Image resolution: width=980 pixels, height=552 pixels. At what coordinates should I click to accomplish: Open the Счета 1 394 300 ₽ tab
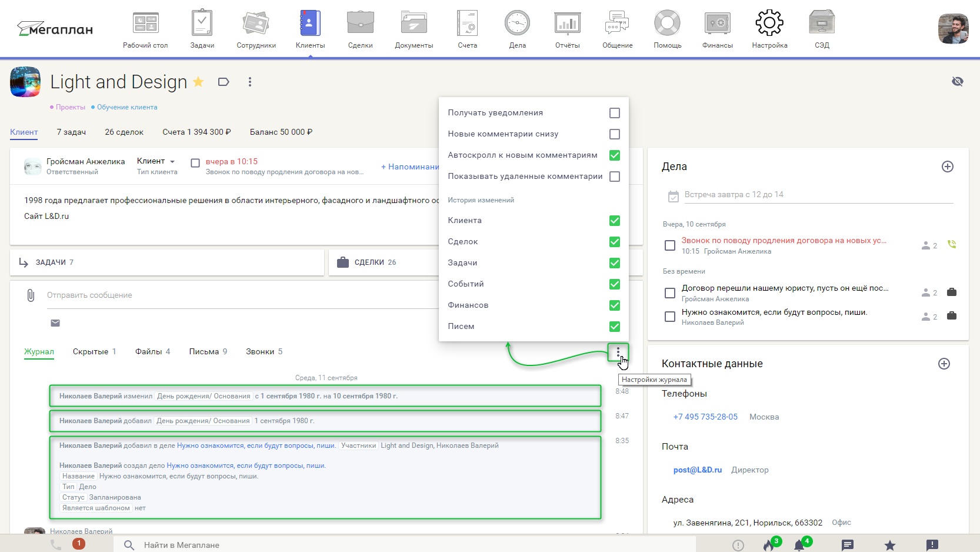click(x=196, y=132)
